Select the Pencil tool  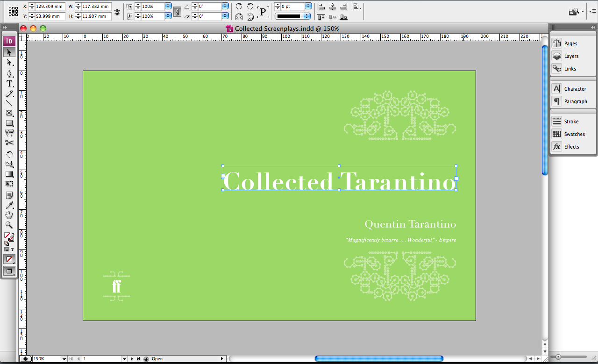(x=9, y=94)
